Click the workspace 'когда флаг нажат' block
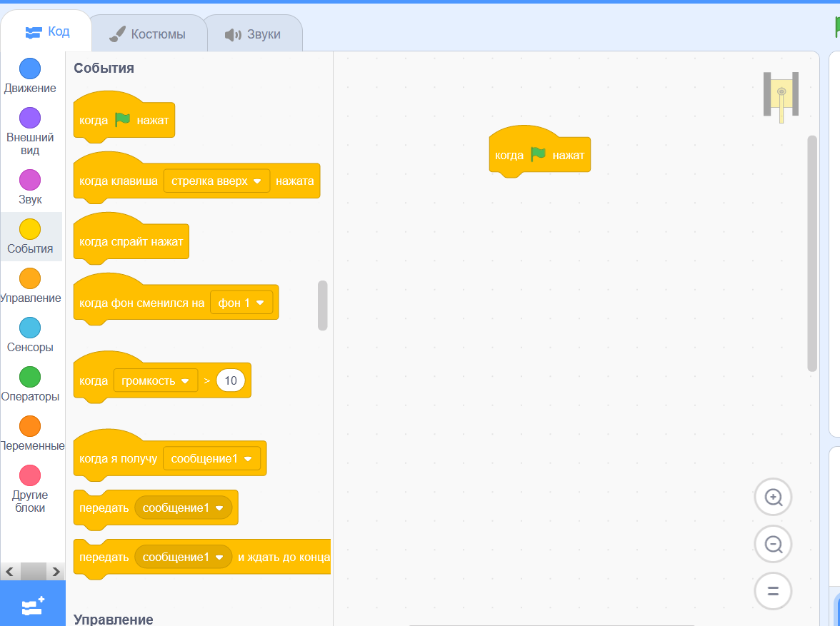This screenshot has height=626, width=840. click(540, 153)
